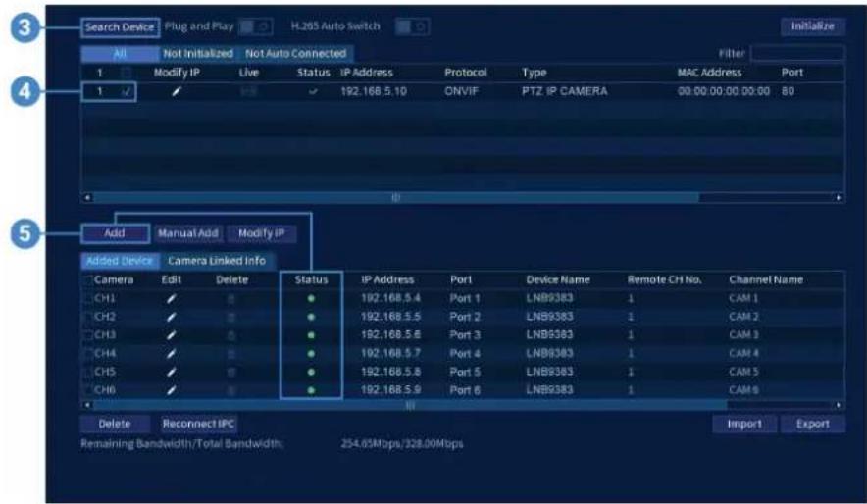The height and width of the screenshot is (504, 867).
Task: Click the Manual Add button
Action: [x=188, y=233]
